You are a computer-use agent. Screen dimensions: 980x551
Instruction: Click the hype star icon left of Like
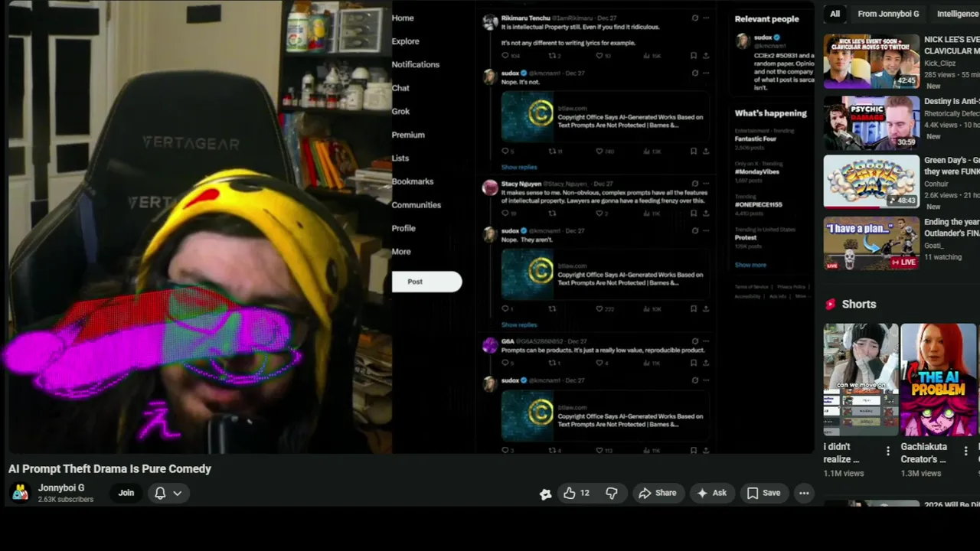[545, 494]
